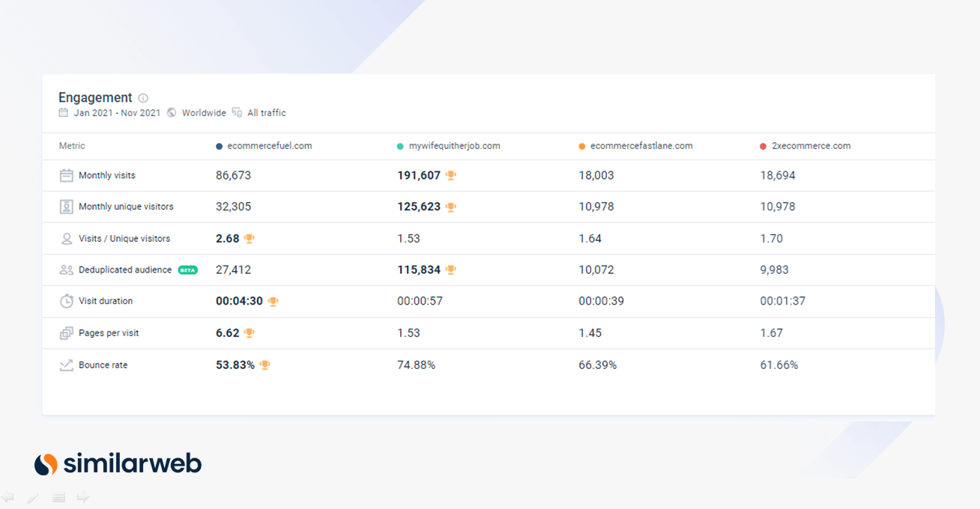The height and width of the screenshot is (509, 980).
Task: Click the info icon beside Engagement title
Action: tap(143, 98)
